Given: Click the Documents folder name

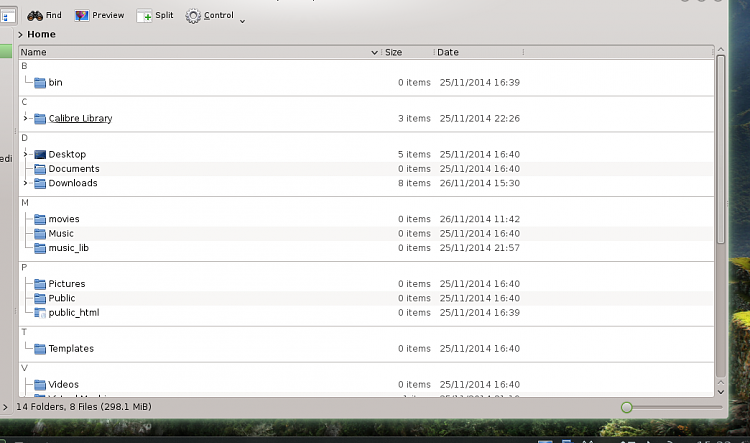Looking at the screenshot, I should click(74, 168).
